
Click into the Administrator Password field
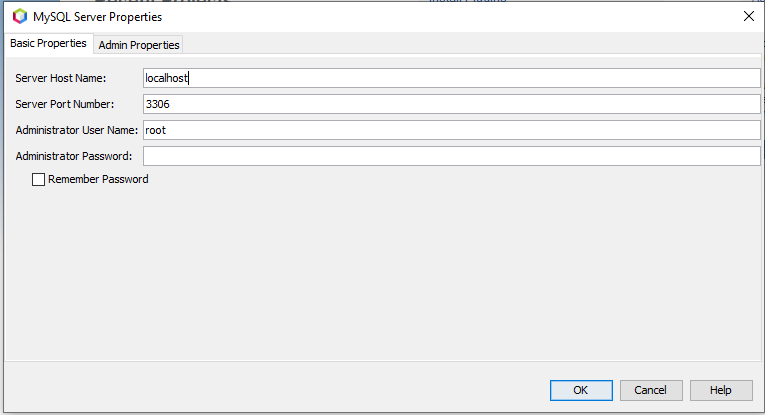[451, 156]
